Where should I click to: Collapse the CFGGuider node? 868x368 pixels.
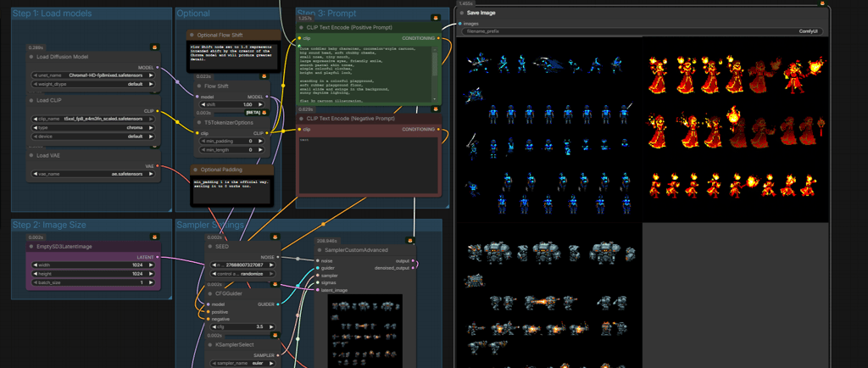210,293
